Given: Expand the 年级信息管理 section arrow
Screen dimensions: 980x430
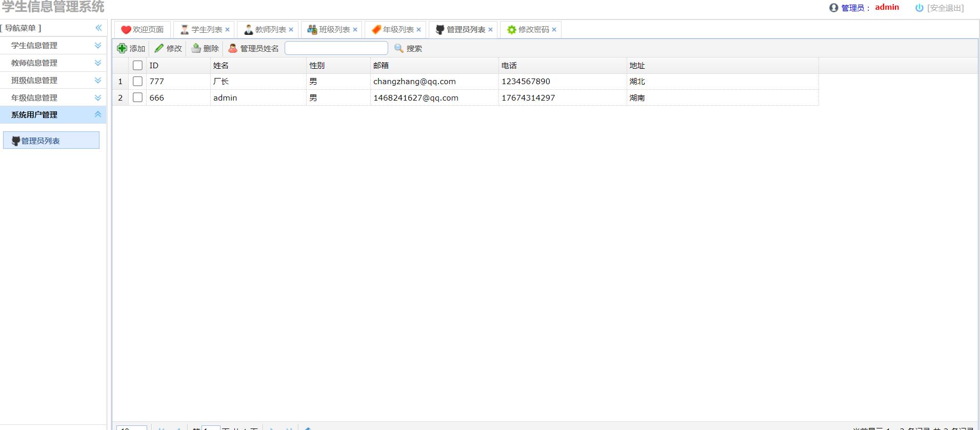Looking at the screenshot, I should pyautogui.click(x=98, y=98).
